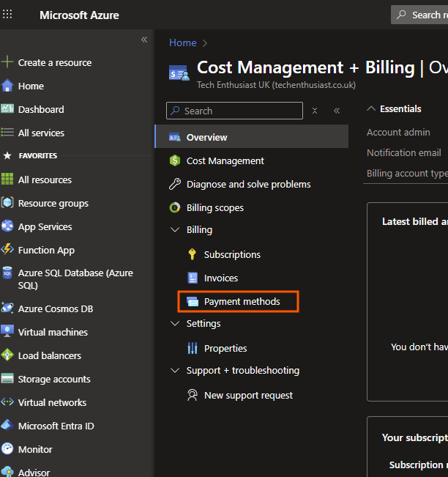The height and width of the screenshot is (477, 448).
Task: Click the Function App lightning icon
Action: point(7,249)
